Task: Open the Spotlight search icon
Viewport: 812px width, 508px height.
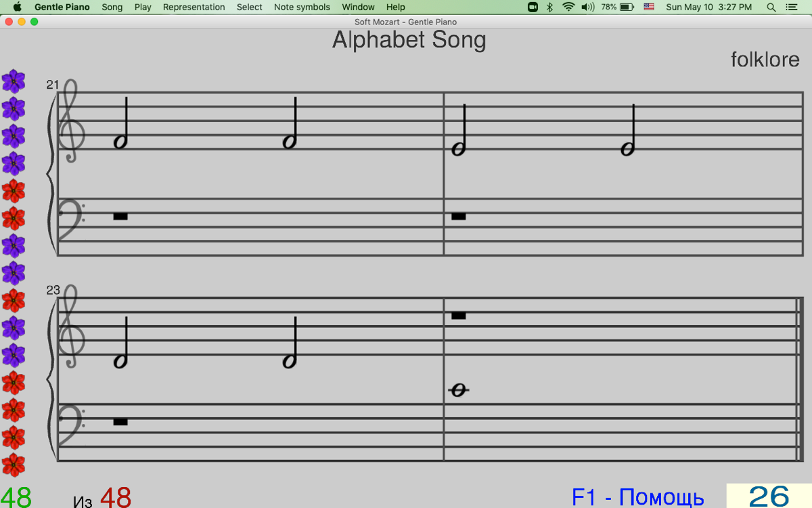Action: [x=771, y=7]
